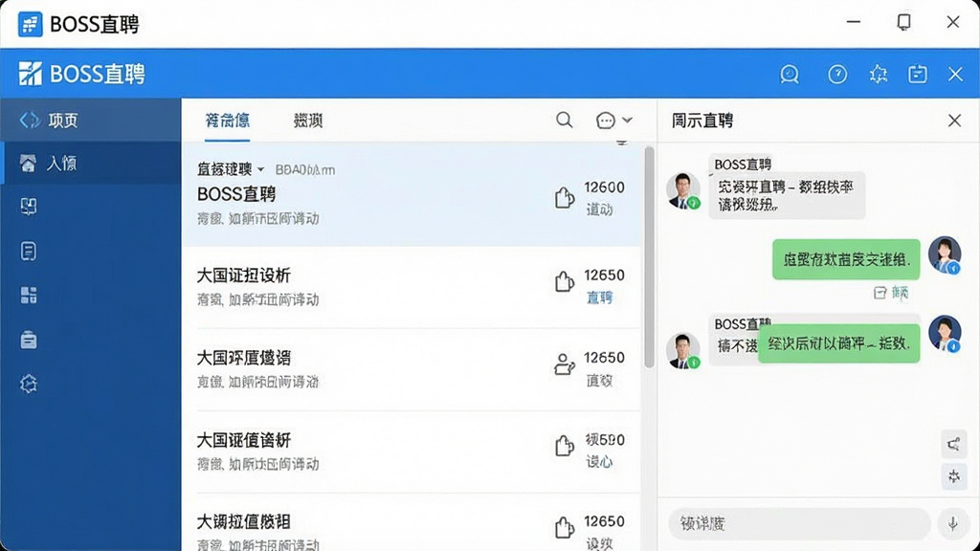
Task: Click the woman's avatar beside second green message
Action: pos(945,334)
